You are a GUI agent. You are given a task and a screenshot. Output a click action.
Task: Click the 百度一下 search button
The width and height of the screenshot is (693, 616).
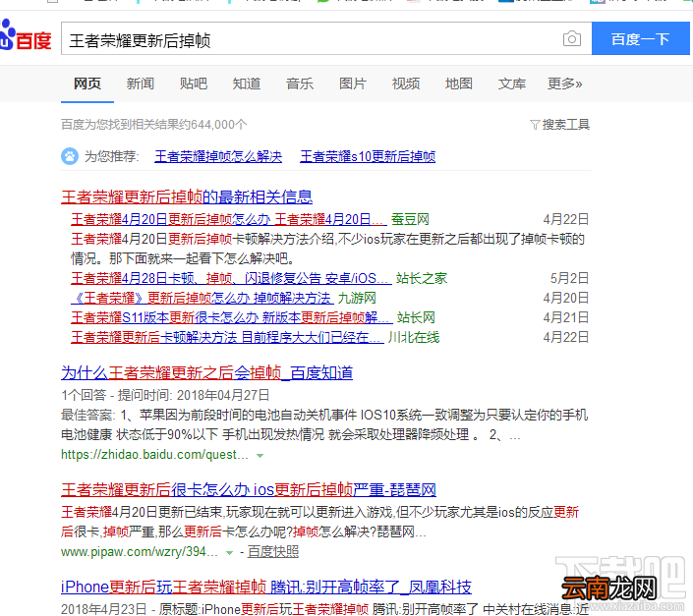tap(640, 39)
